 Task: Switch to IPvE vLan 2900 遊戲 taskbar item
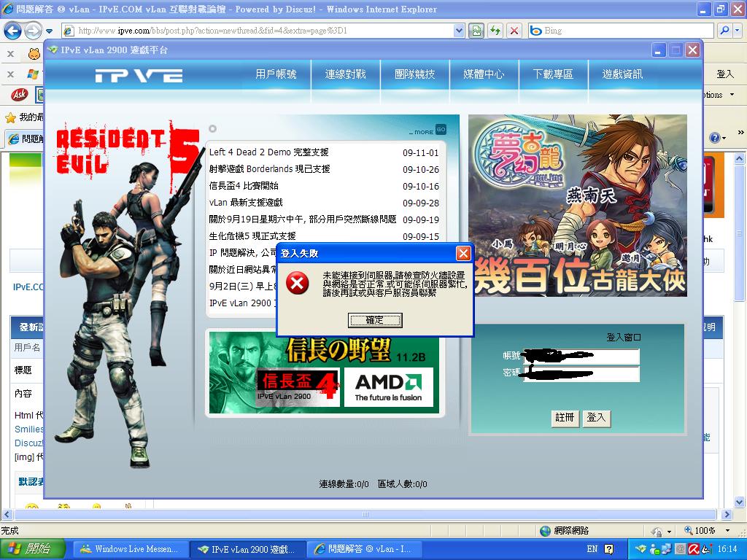tap(247, 549)
